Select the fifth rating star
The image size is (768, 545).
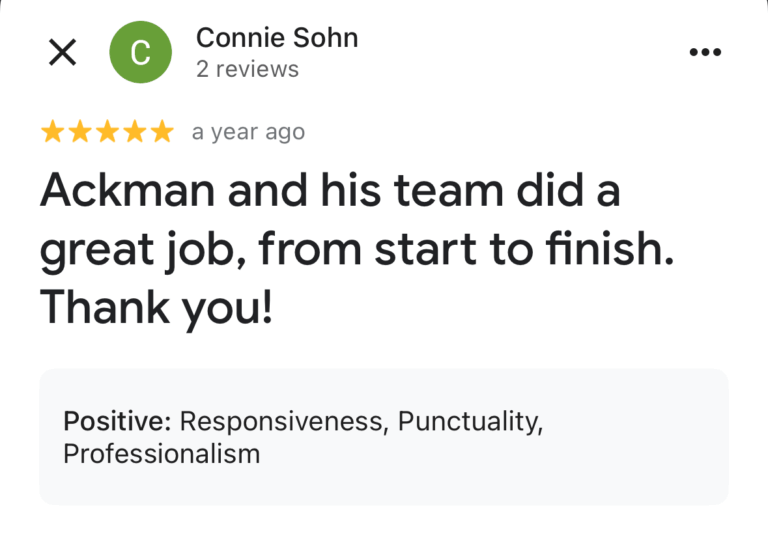(x=162, y=132)
